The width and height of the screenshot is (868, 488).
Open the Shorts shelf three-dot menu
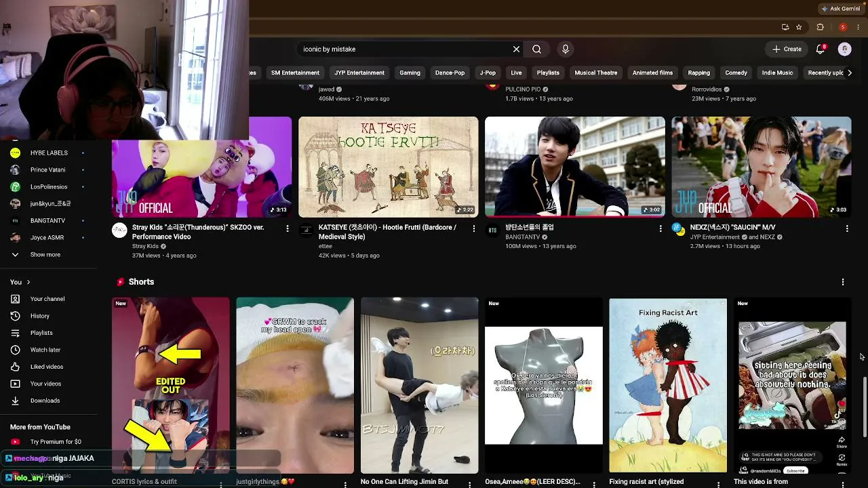pos(843,282)
